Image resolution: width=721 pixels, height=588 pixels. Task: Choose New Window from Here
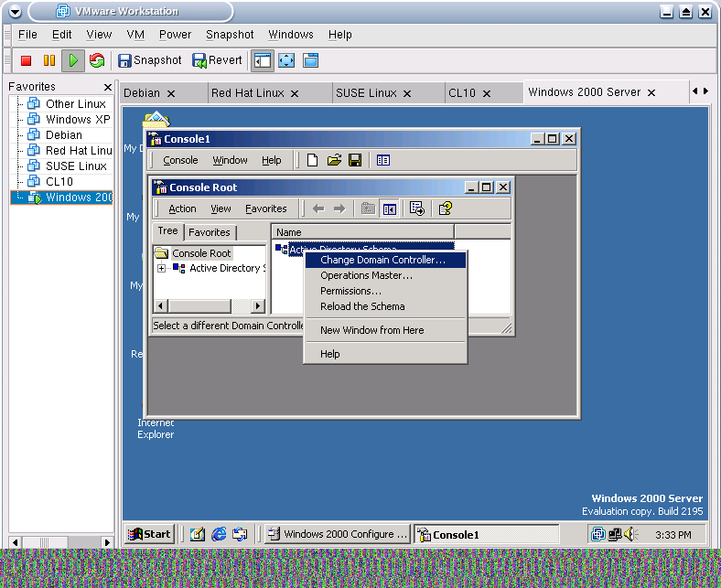pyautogui.click(x=385, y=330)
